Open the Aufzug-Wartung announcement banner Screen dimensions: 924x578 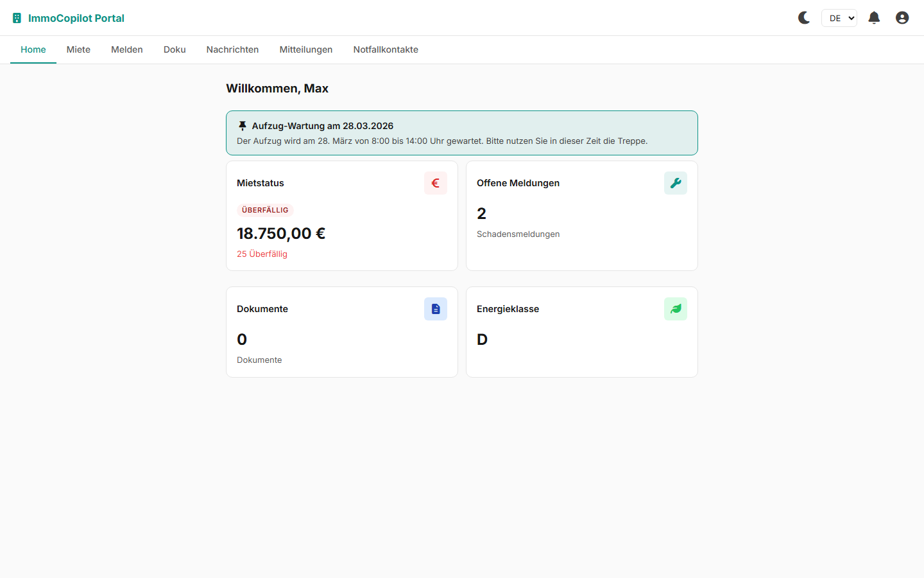(x=461, y=133)
